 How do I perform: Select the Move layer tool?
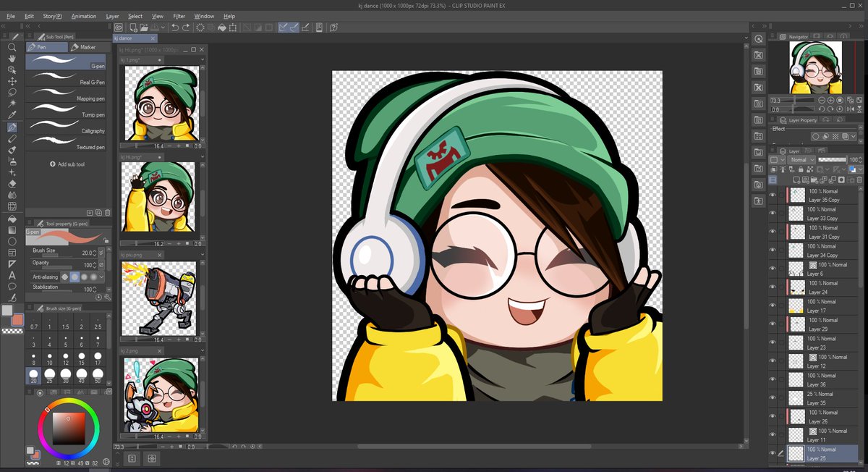[12, 81]
